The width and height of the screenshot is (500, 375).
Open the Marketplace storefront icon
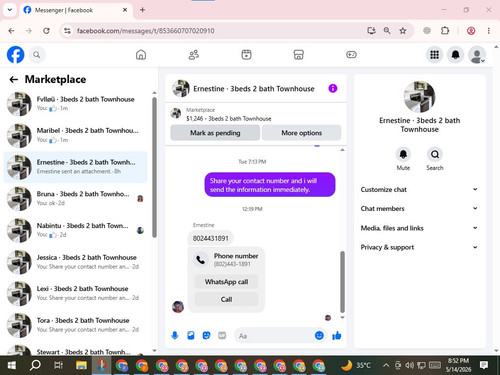click(x=299, y=55)
